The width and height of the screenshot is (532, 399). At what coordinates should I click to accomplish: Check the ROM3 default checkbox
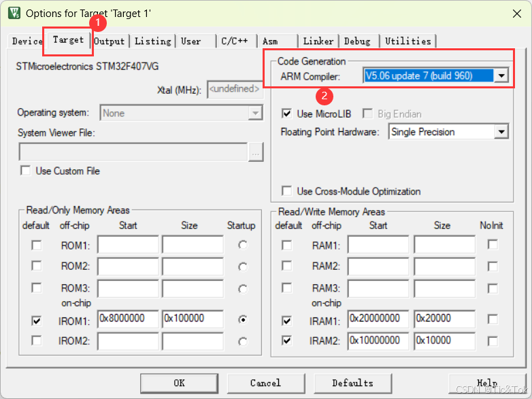[x=36, y=288]
